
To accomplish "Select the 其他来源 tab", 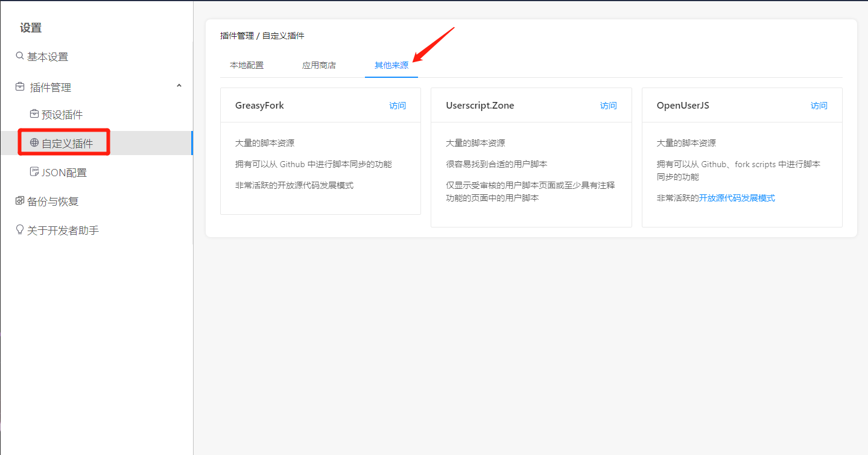I will click(391, 65).
